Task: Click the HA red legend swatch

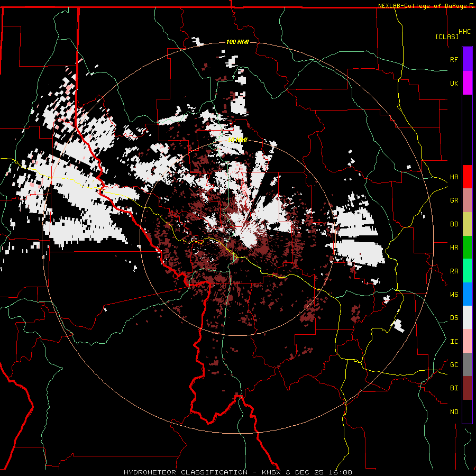Action: 467,177
